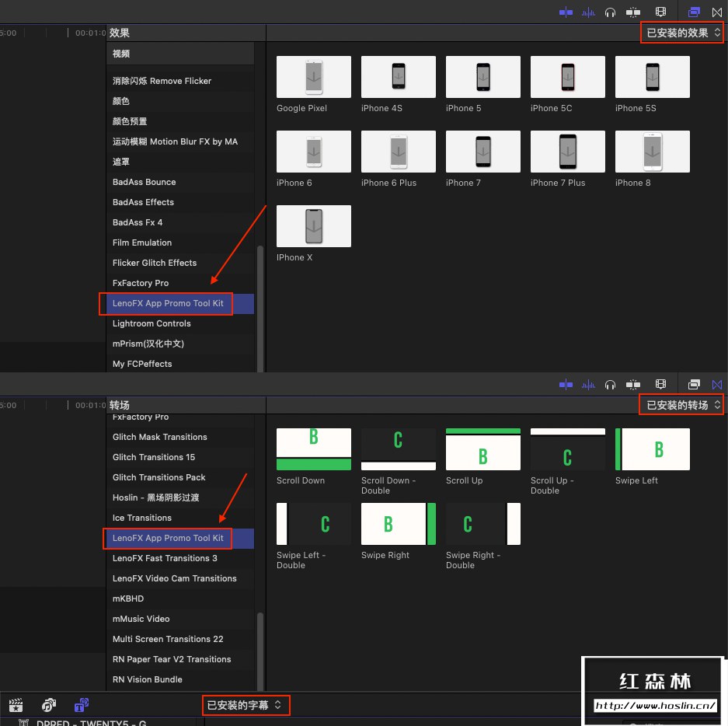
Task: Select the iPhone 4S effect thumbnail
Action: pos(399,77)
